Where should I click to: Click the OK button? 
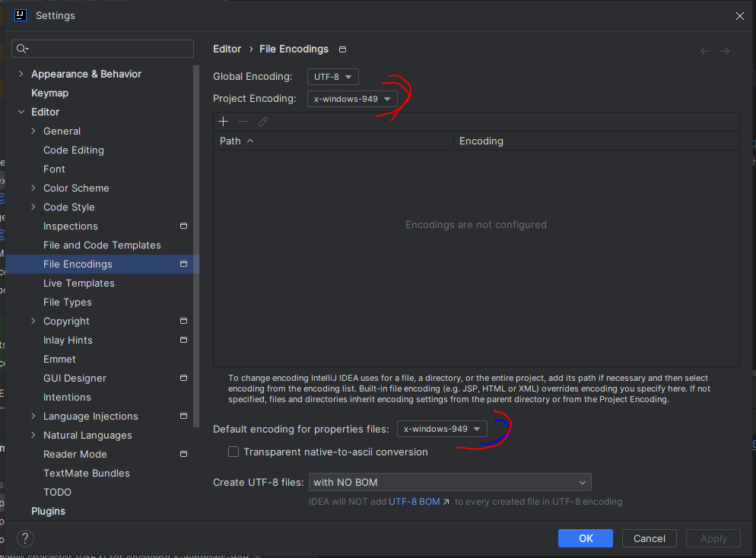pos(586,538)
